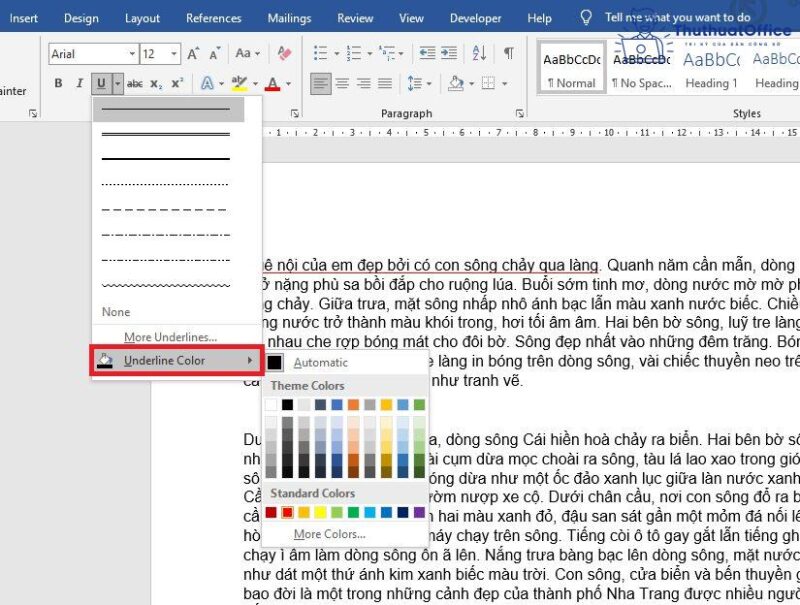
Task: Toggle the Underline button
Action: coord(101,84)
